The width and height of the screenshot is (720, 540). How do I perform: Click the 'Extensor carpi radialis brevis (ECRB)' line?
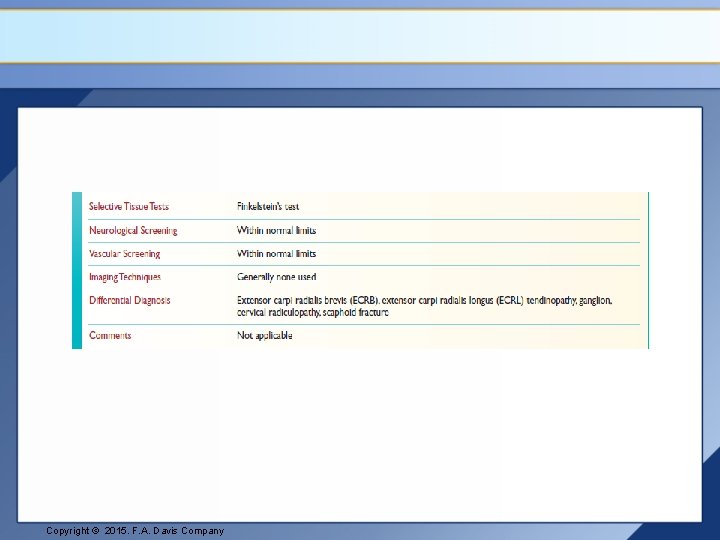point(425,300)
